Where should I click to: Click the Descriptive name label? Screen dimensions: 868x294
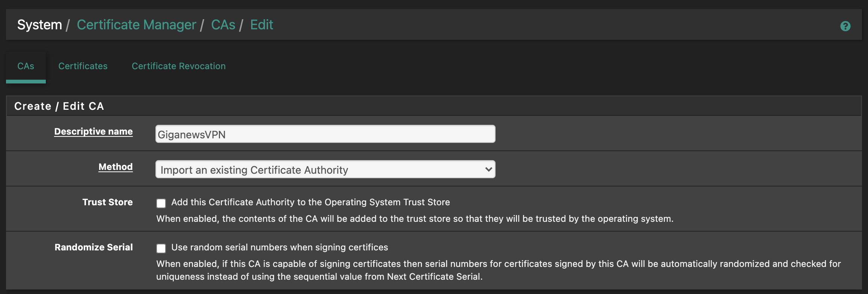point(93,132)
